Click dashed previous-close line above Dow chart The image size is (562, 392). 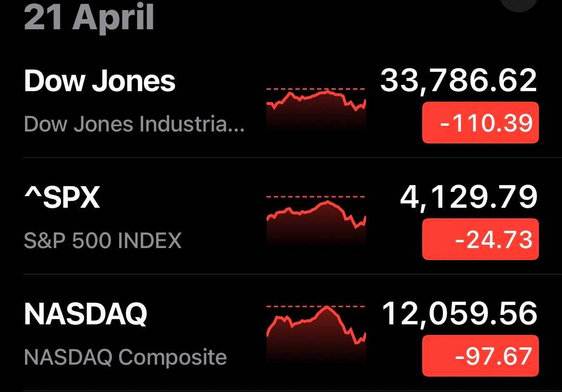(x=316, y=89)
